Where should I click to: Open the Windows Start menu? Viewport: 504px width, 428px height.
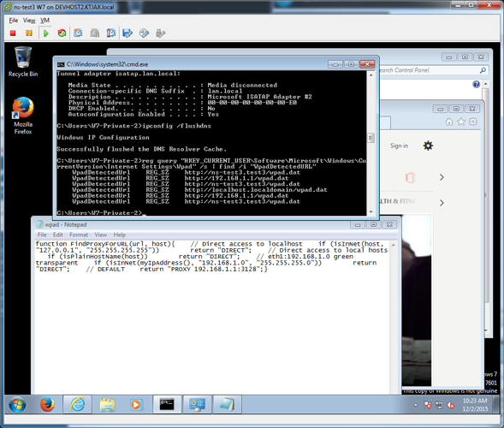[17, 405]
